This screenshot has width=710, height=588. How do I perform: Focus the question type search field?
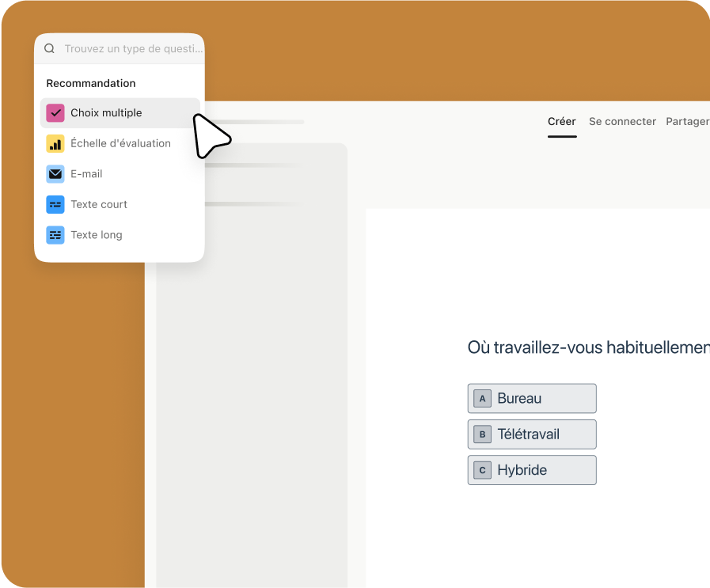pyautogui.click(x=133, y=48)
